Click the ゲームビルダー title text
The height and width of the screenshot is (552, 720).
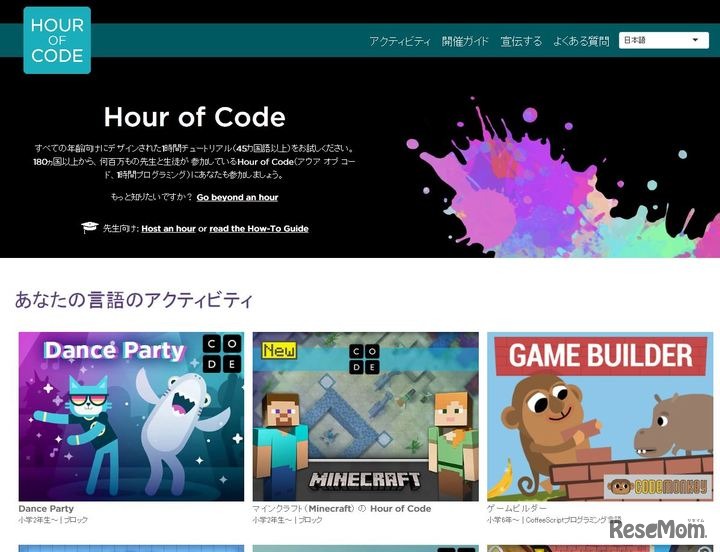click(517, 509)
